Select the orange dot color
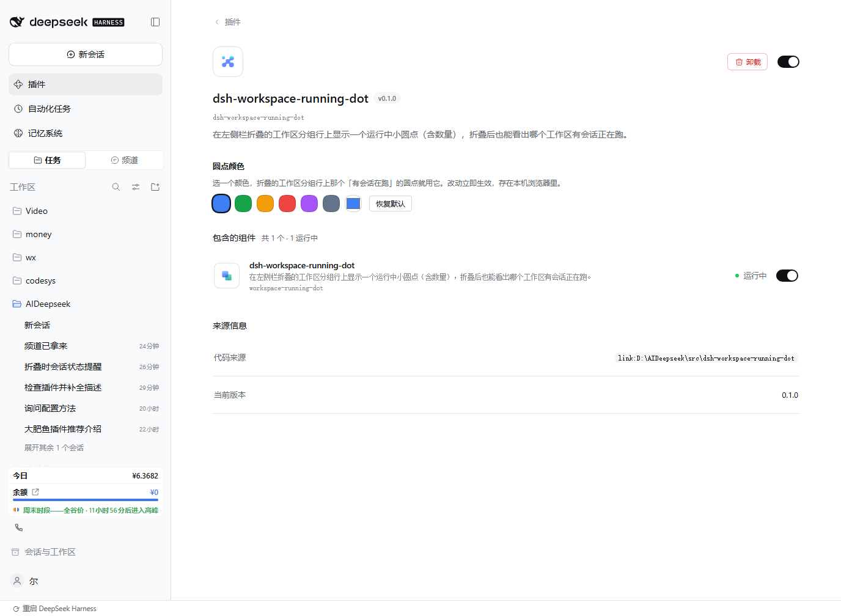The image size is (841, 616). (265, 204)
